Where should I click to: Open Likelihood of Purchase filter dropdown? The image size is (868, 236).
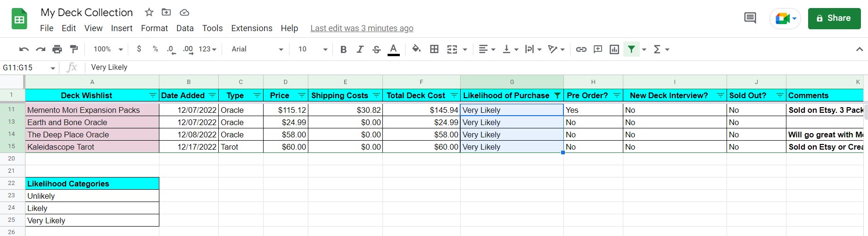point(557,95)
